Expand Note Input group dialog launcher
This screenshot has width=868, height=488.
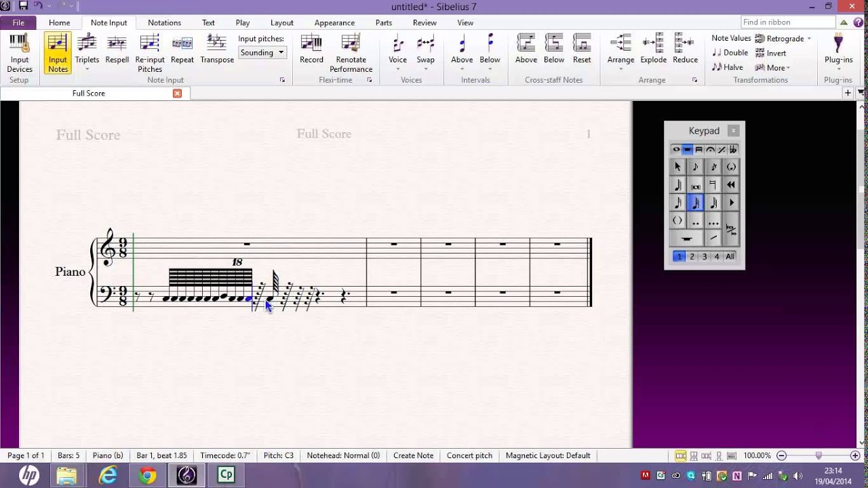pos(282,80)
